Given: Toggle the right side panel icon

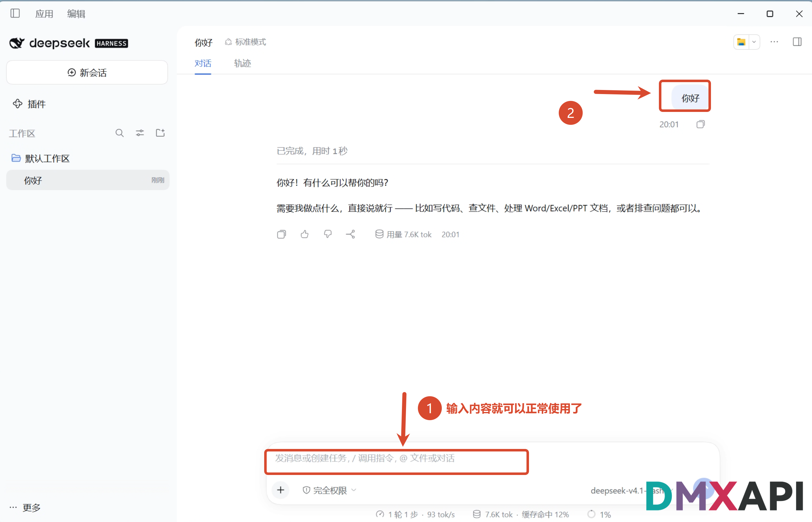Looking at the screenshot, I should click(x=797, y=42).
